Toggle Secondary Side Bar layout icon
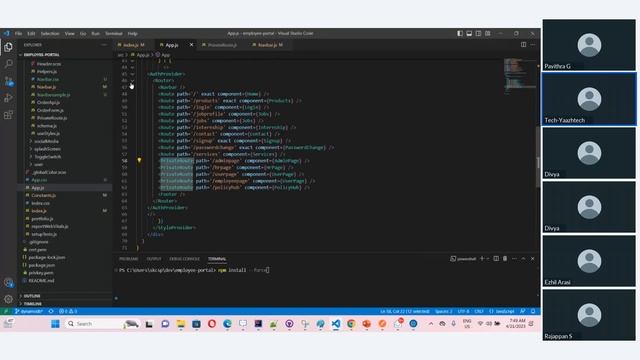 478,33
